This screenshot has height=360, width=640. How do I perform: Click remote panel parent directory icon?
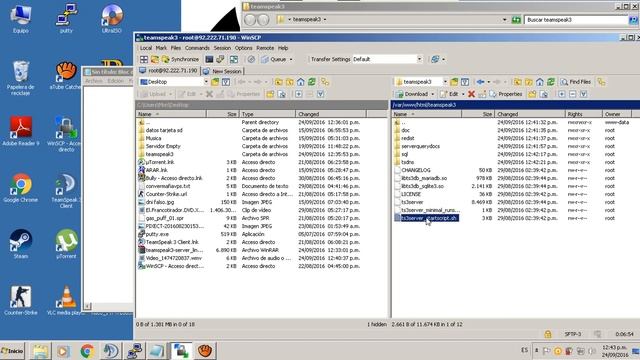[518, 82]
